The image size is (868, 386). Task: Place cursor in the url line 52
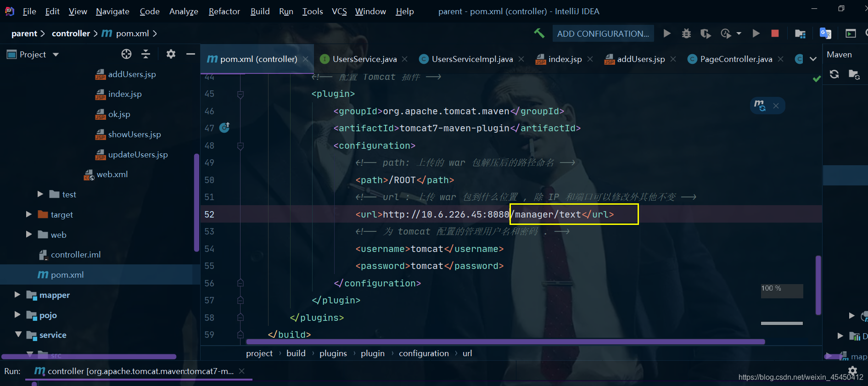[484, 214]
